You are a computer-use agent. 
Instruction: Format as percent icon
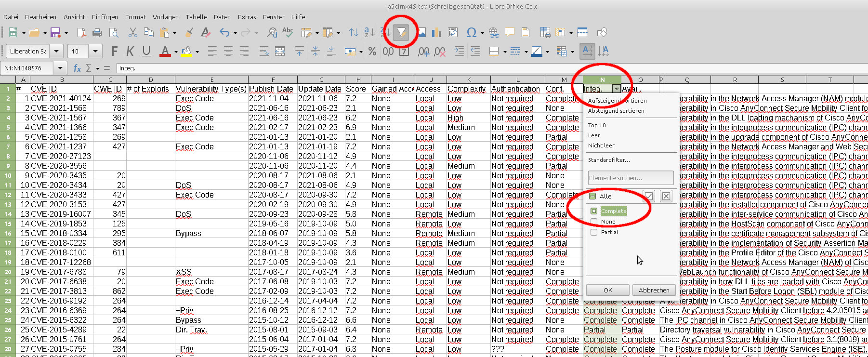tap(372, 51)
